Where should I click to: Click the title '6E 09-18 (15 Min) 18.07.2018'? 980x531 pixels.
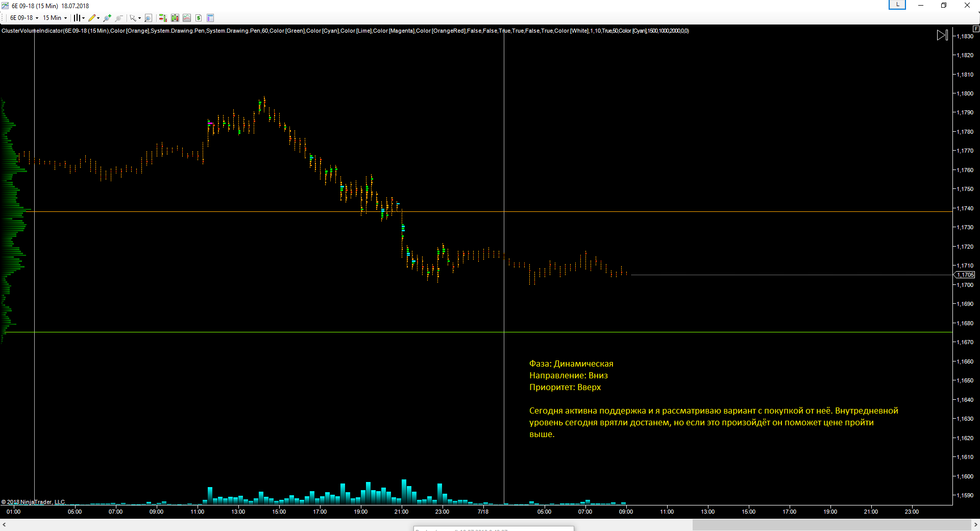pos(50,6)
